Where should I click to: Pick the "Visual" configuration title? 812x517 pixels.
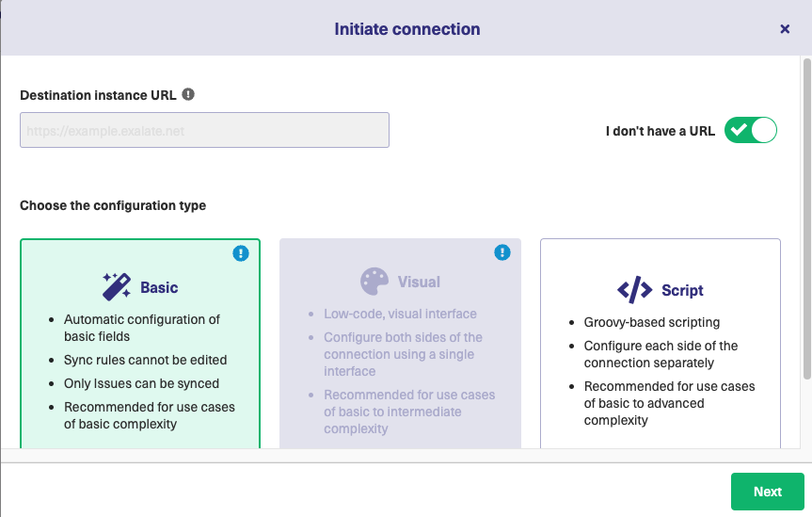[x=419, y=282]
